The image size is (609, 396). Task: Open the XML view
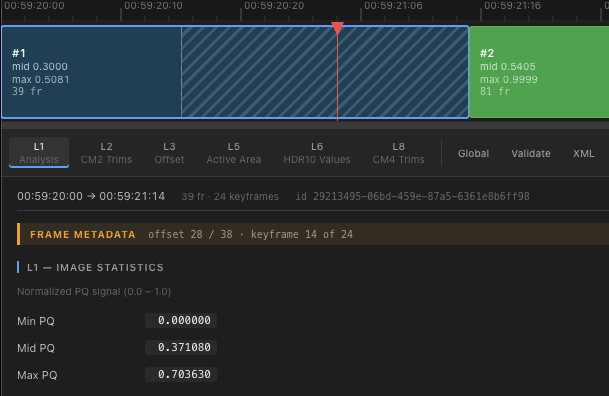tap(584, 153)
